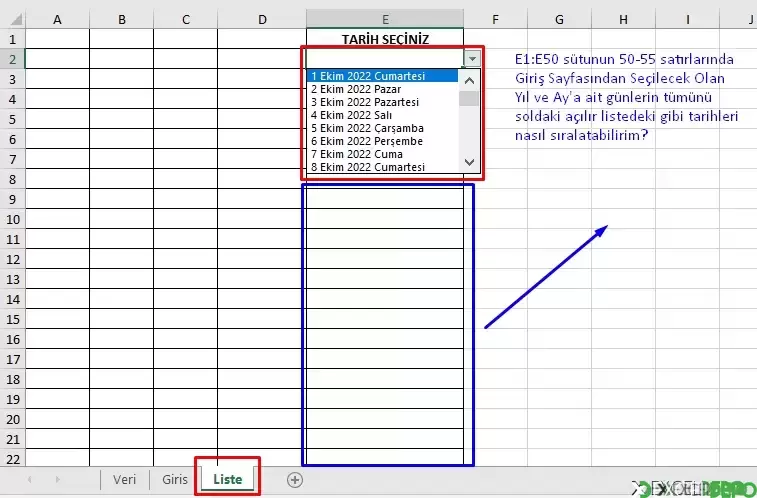Click the note line "nasıl sıralatabilirim?"

[x=581, y=135]
